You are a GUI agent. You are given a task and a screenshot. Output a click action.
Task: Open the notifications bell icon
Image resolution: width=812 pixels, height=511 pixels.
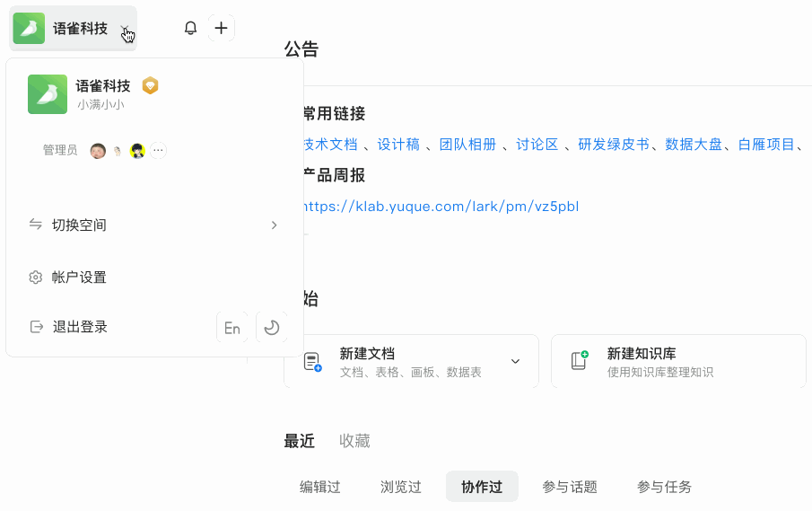coord(190,28)
